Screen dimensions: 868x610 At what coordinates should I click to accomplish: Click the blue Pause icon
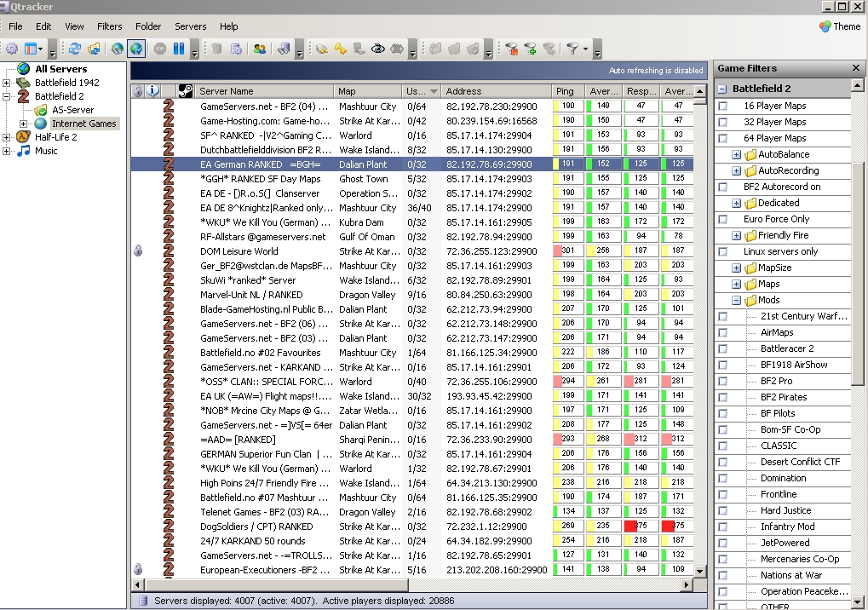tap(179, 49)
